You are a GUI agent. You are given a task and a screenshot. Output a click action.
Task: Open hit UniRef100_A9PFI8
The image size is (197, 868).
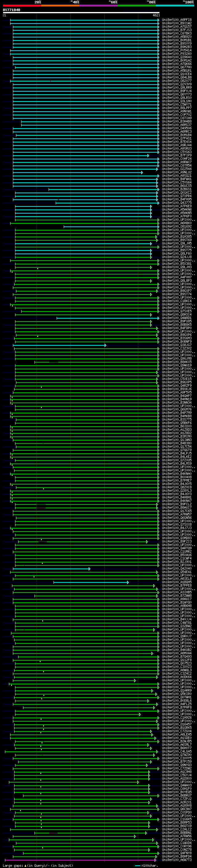pyautogui.click(x=177, y=20)
